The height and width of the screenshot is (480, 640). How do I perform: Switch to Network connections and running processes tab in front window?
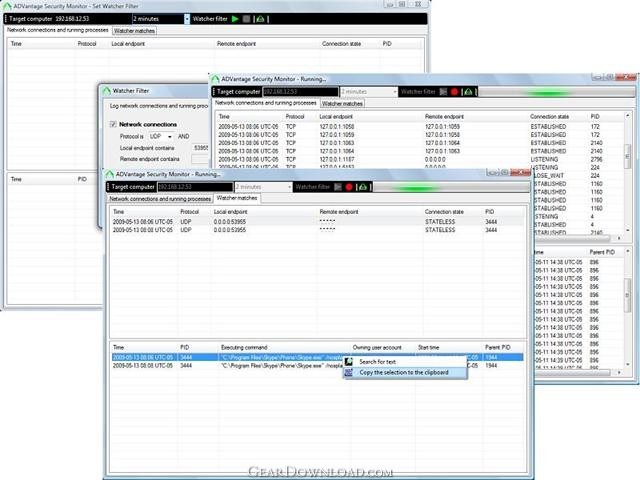[160, 199]
